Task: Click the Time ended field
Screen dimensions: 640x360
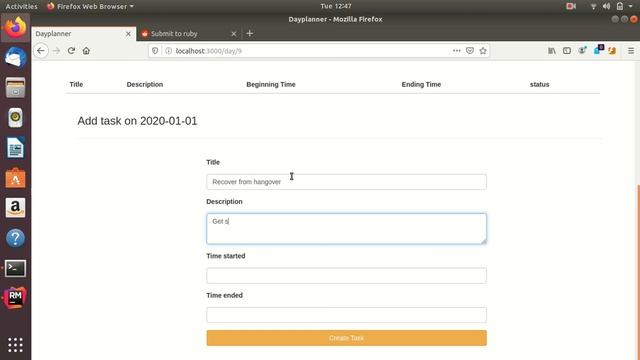Action: 346,315
